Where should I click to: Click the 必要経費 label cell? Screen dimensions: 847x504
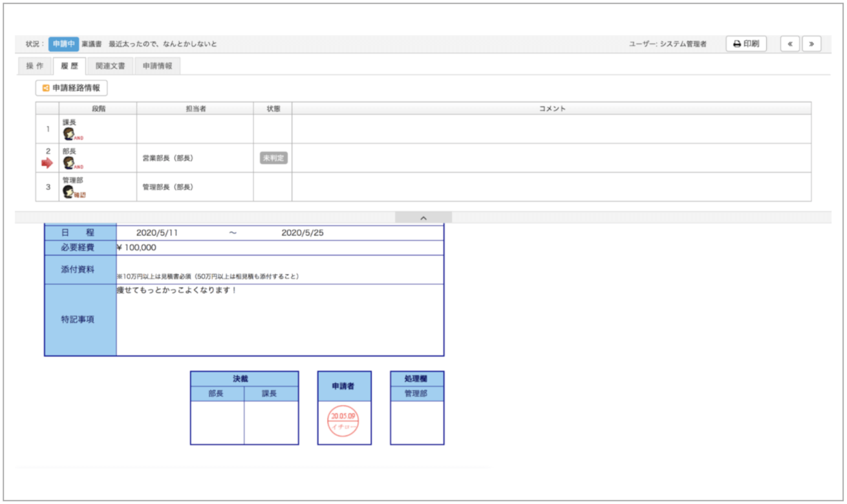[80, 247]
